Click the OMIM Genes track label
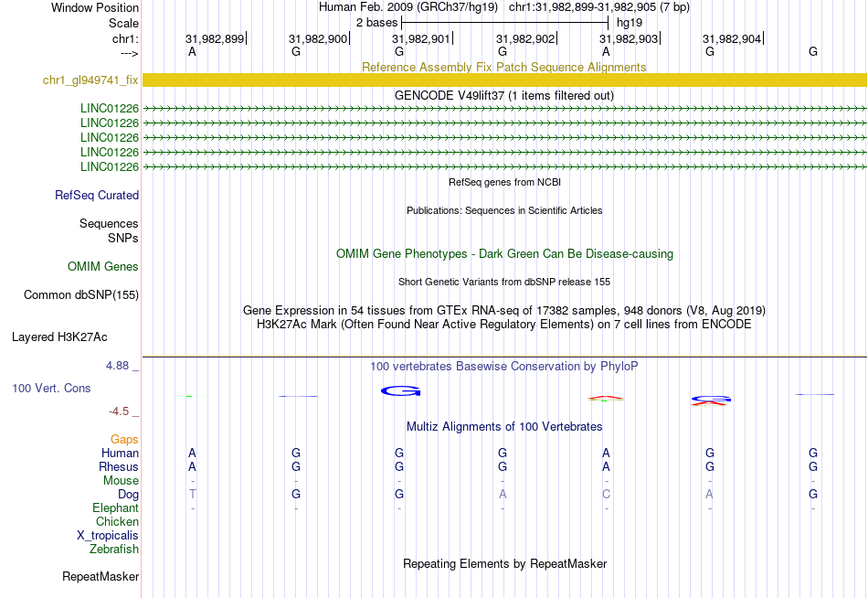Viewport: 868px width, 598px height. coord(102,267)
